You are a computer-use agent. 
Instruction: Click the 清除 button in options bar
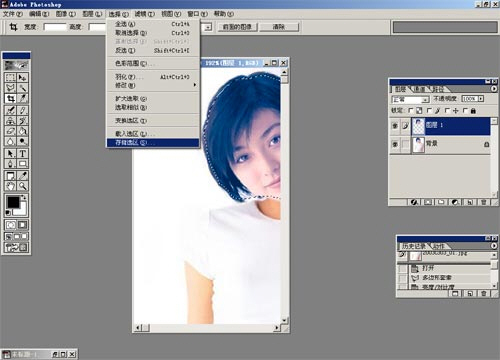pyautogui.click(x=279, y=27)
